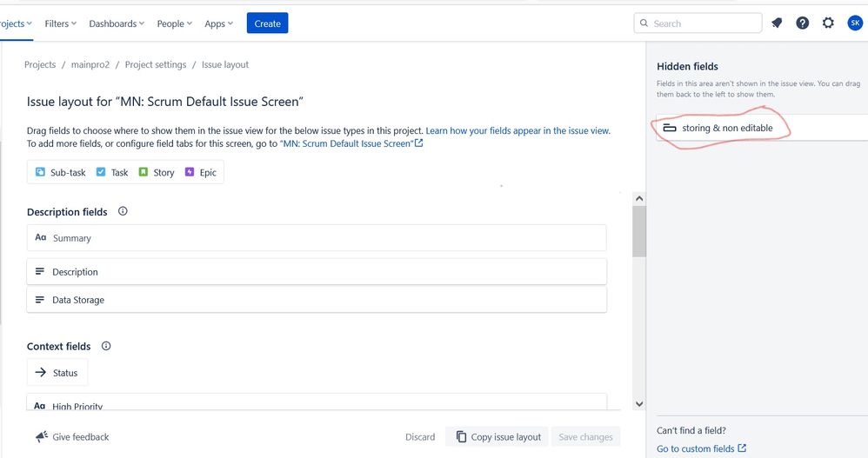Click the Hidden fields heading
The height and width of the screenshot is (458, 868).
(x=688, y=66)
